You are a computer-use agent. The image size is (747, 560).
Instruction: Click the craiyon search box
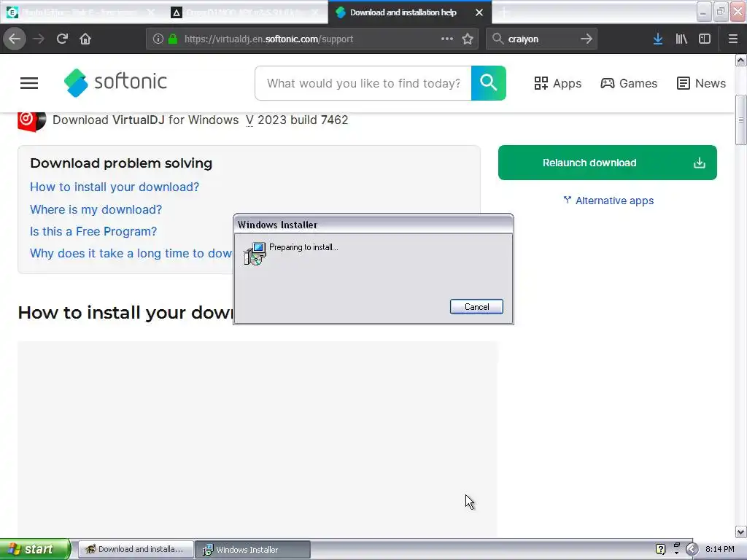click(542, 39)
